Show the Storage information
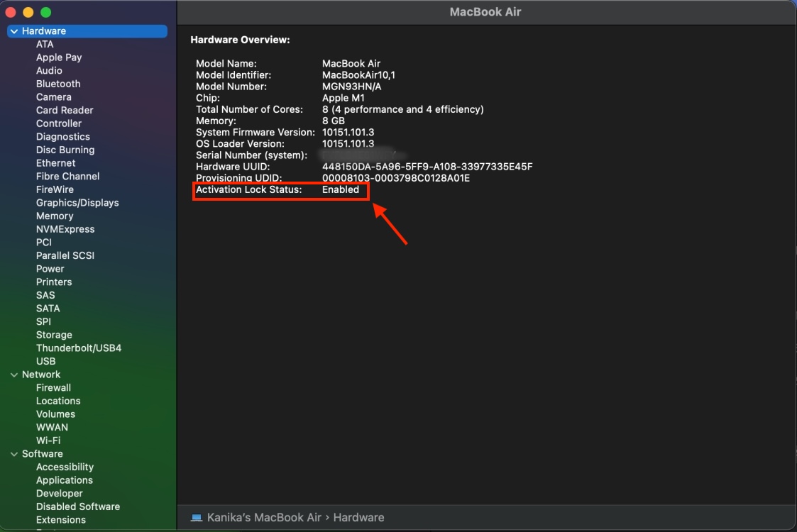This screenshot has height=532, width=797. (x=54, y=335)
